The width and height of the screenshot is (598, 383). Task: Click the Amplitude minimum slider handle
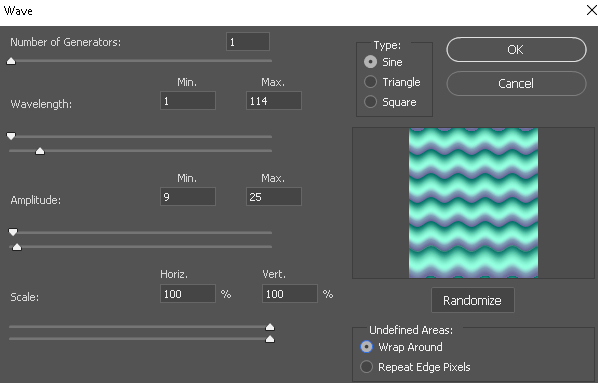[x=13, y=232]
